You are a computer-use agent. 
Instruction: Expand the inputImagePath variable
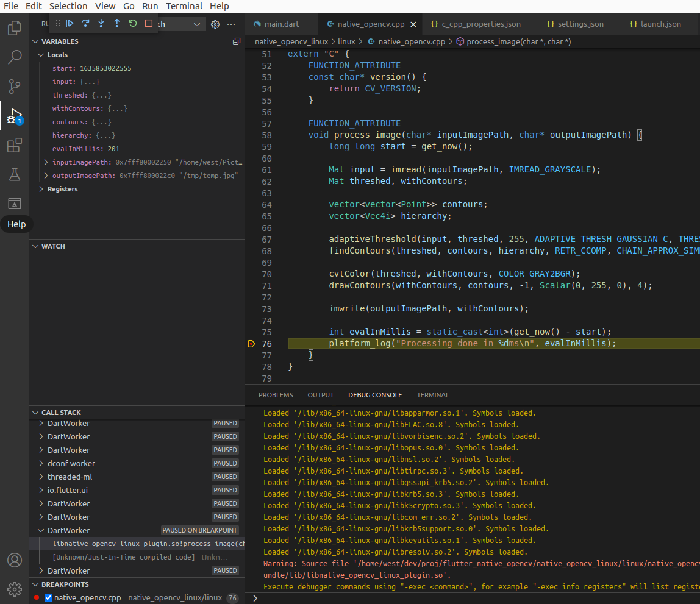(x=46, y=162)
